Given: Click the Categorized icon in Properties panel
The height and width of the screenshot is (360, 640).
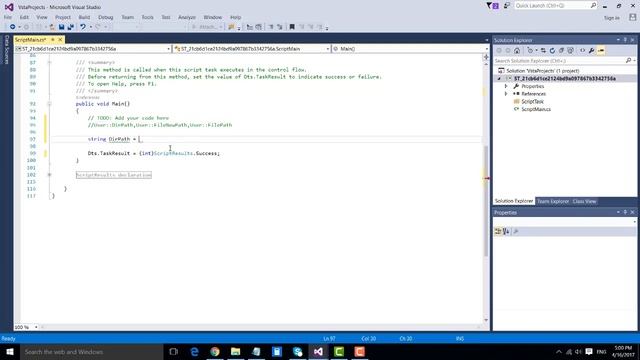Looking at the screenshot, I should click(x=498, y=231).
